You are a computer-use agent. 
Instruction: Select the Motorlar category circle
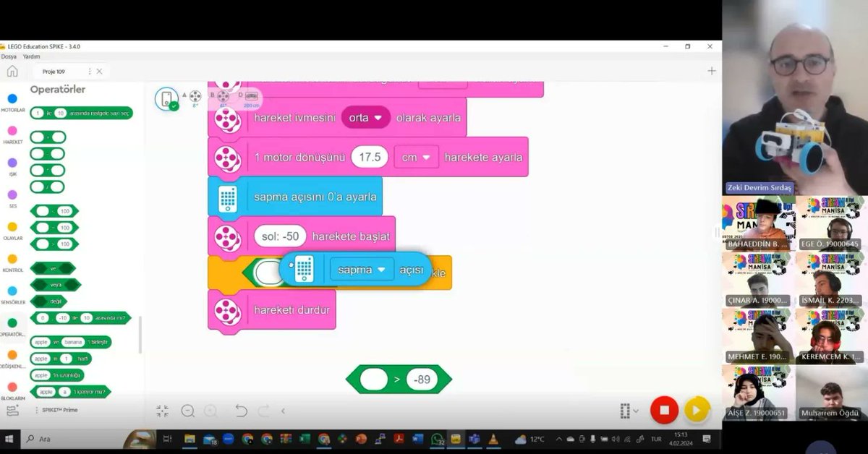coord(12,98)
